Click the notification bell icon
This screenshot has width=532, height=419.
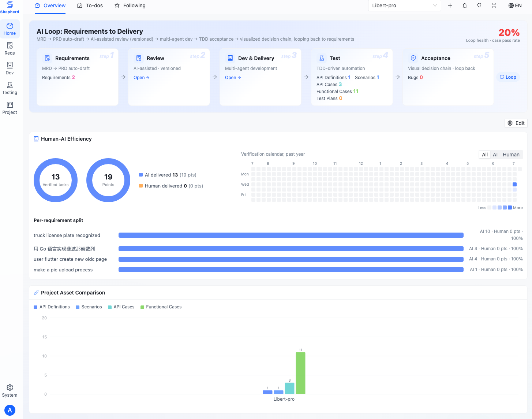pyautogui.click(x=465, y=5)
